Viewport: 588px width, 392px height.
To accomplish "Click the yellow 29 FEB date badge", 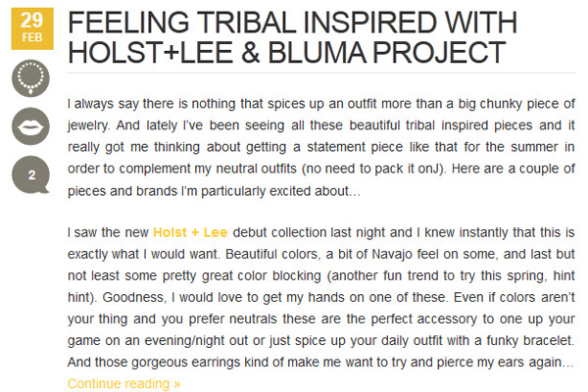I will [30, 26].
